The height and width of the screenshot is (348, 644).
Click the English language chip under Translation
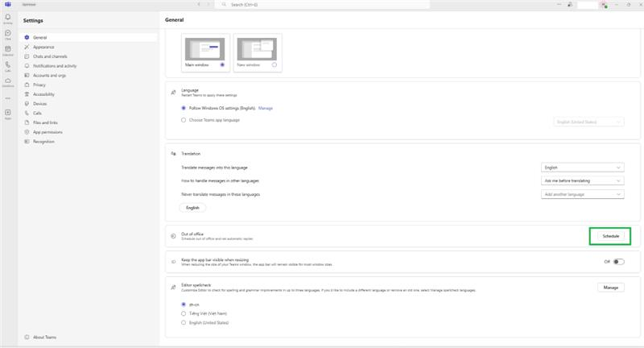tap(192, 208)
